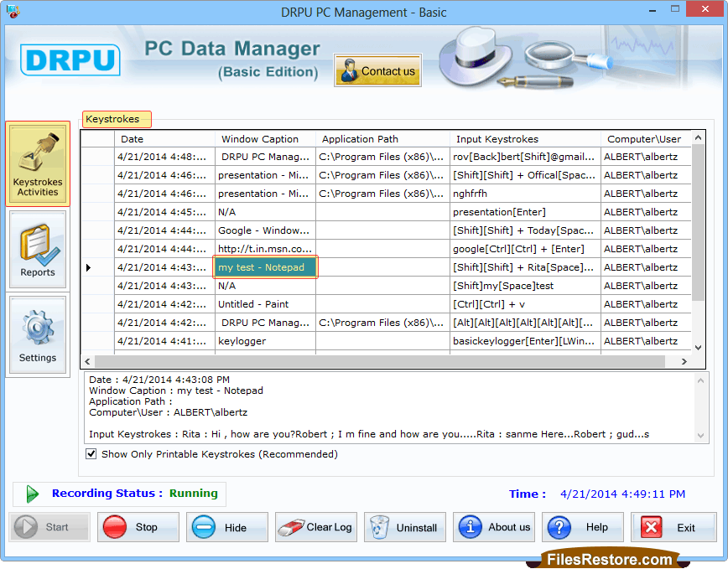
Task: Select the 'http://t.in.msn.co...' caption cell
Action: pyautogui.click(x=266, y=249)
